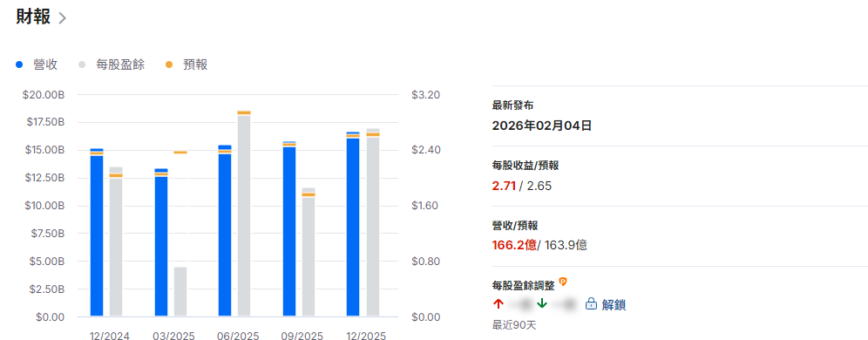Click the orange premium badge next to 每股盈餘調整
The image size is (868, 340).
(563, 282)
